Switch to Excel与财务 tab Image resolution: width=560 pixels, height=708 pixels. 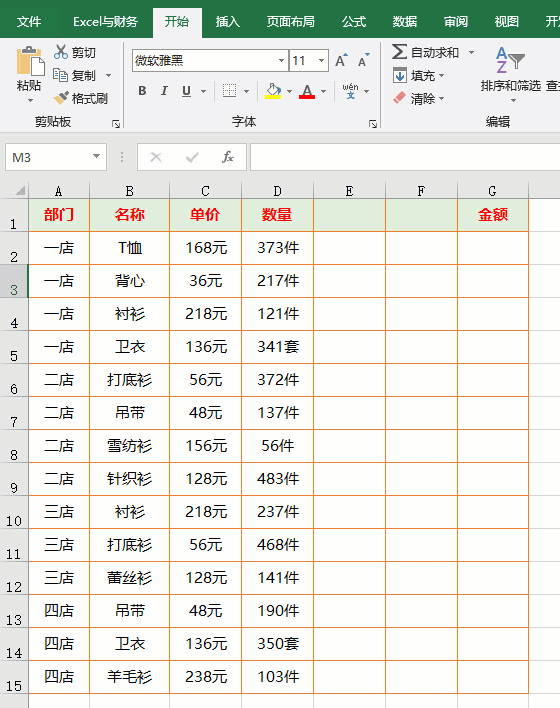tap(106, 22)
